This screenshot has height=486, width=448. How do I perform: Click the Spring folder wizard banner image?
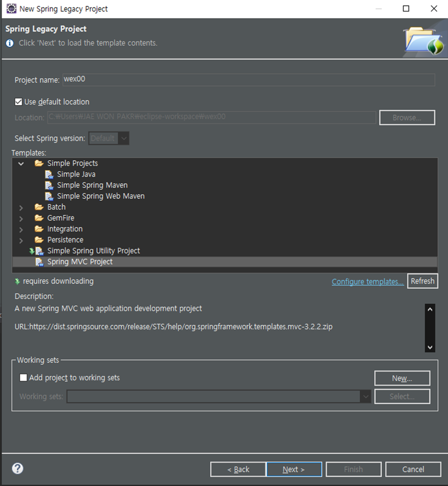tap(424, 41)
